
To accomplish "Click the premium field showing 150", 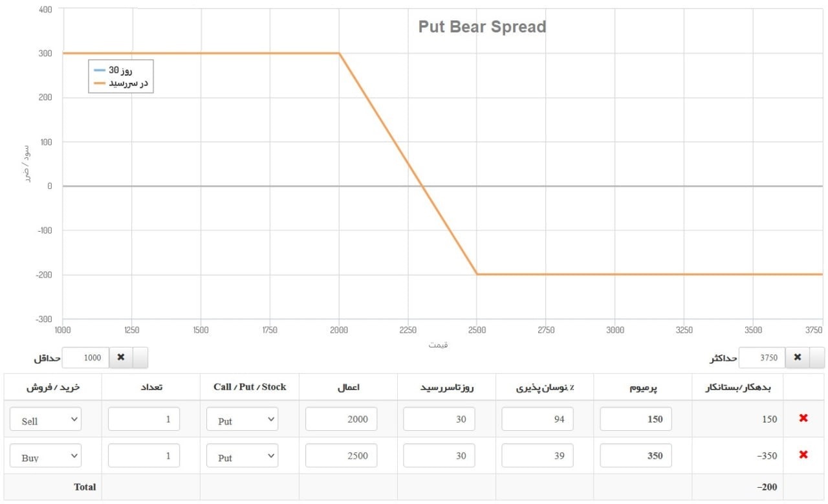I will (636, 419).
